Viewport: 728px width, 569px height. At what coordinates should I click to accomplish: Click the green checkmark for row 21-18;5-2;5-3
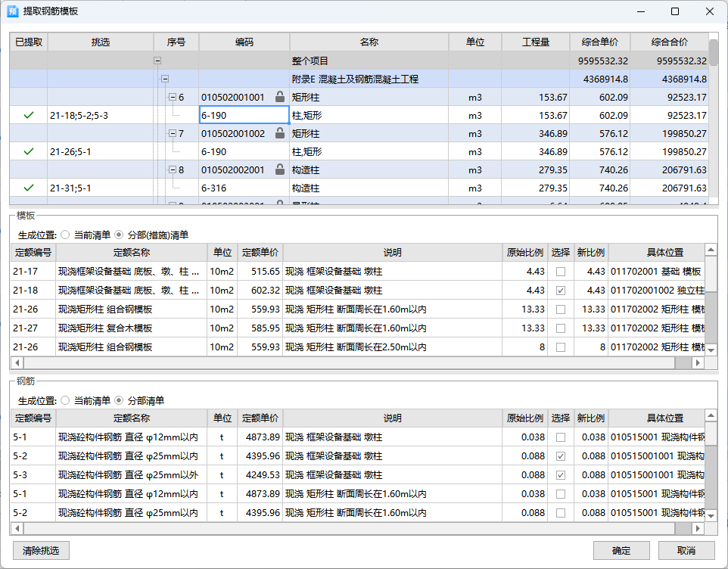(29, 115)
